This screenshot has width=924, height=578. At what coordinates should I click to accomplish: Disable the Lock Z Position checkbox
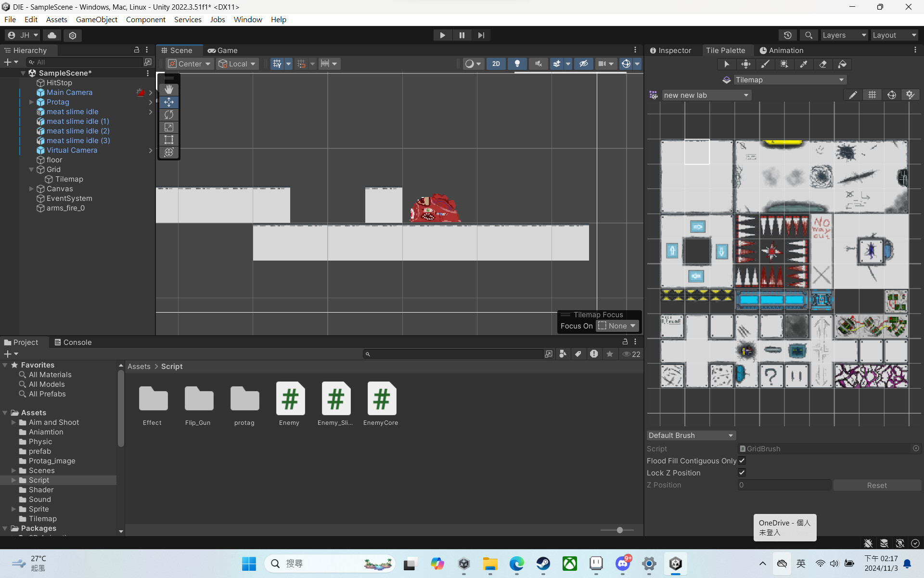[742, 473]
